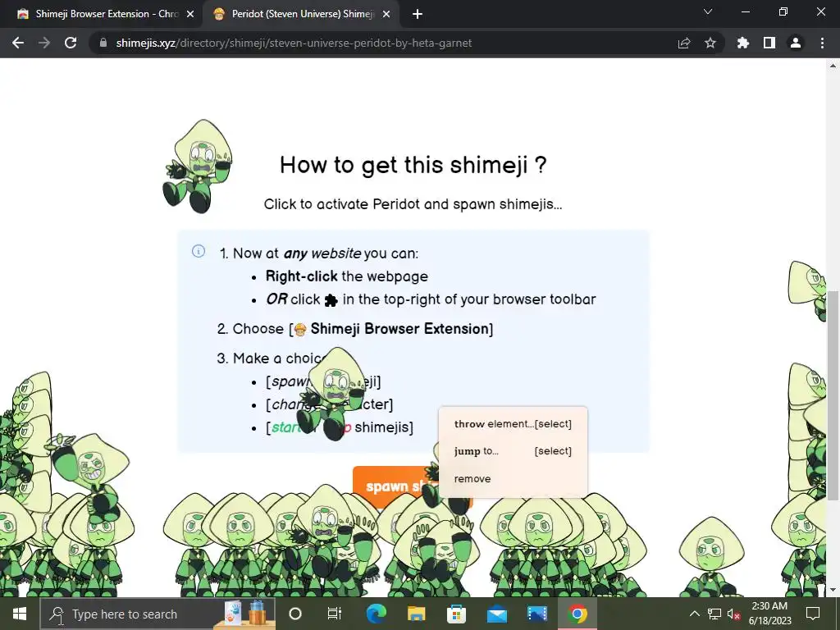Open the browser side panel
Image resolution: width=840 pixels, height=630 pixels.
(x=769, y=43)
